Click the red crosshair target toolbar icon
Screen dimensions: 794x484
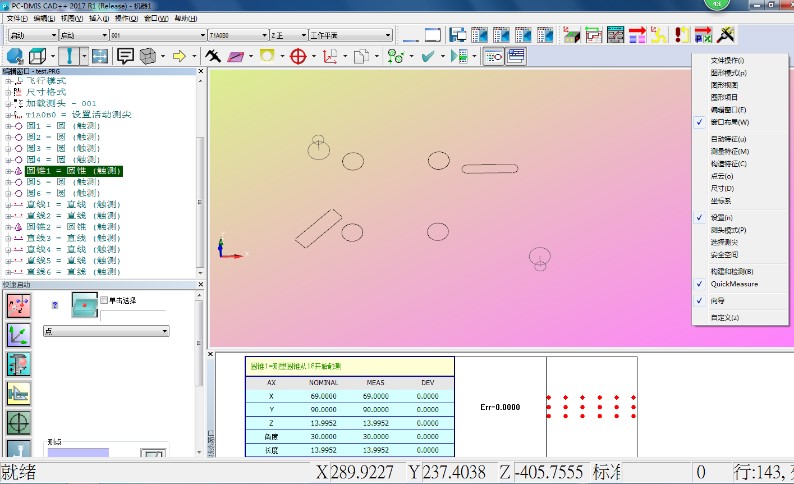[x=297, y=56]
